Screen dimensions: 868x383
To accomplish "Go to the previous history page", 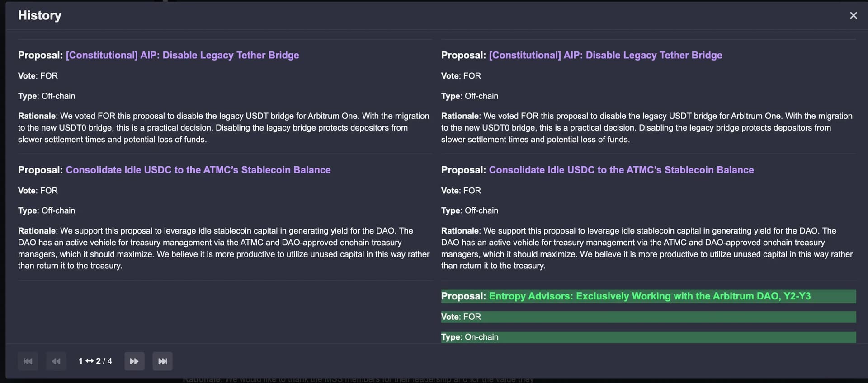I will pyautogui.click(x=56, y=361).
